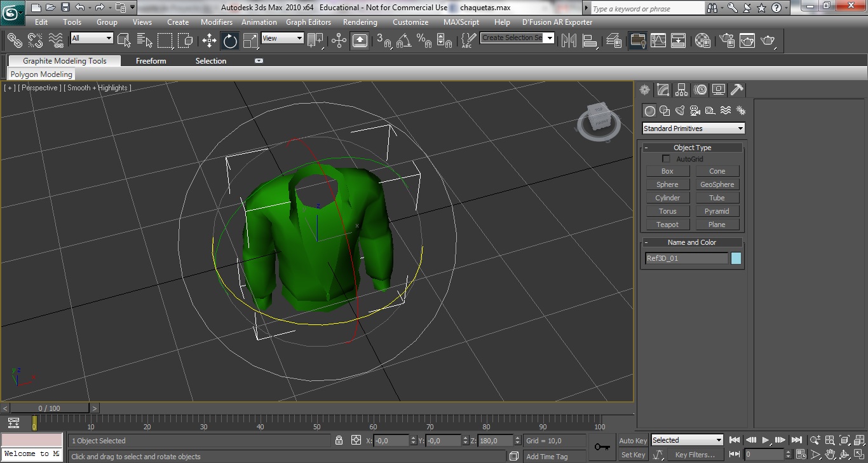Click the Set Key button

tap(632, 455)
